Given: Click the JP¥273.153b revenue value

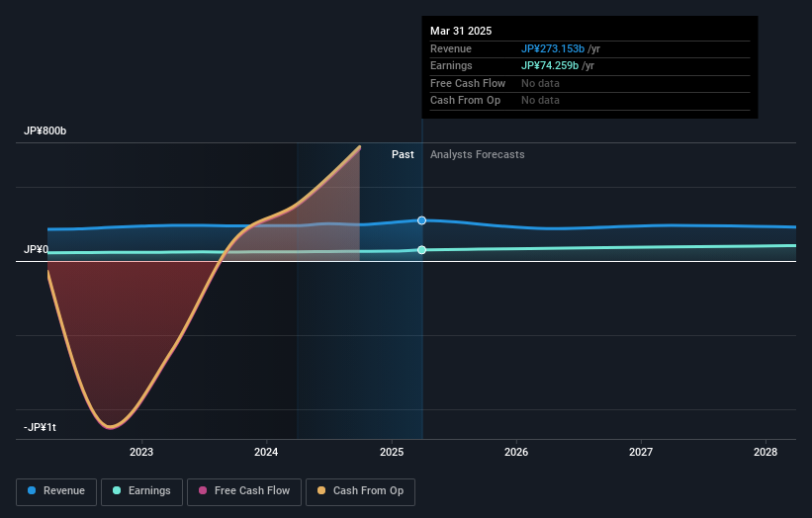Looking at the screenshot, I should click(x=553, y=48).
